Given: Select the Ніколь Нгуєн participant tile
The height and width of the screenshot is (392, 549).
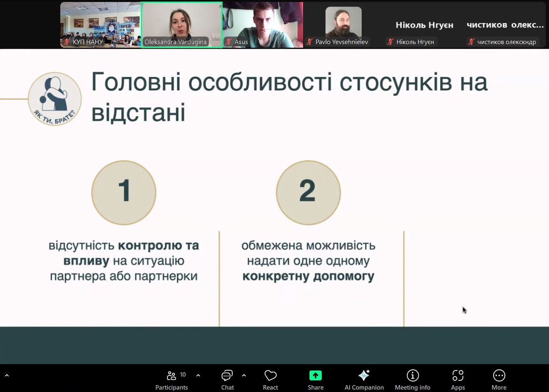Looking at the screenshot, I should click(424, 25).
